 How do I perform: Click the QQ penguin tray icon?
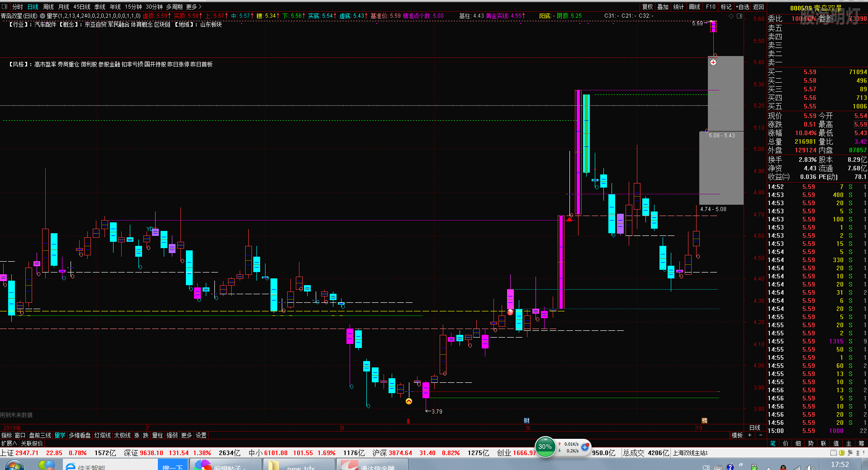(783, 467)
